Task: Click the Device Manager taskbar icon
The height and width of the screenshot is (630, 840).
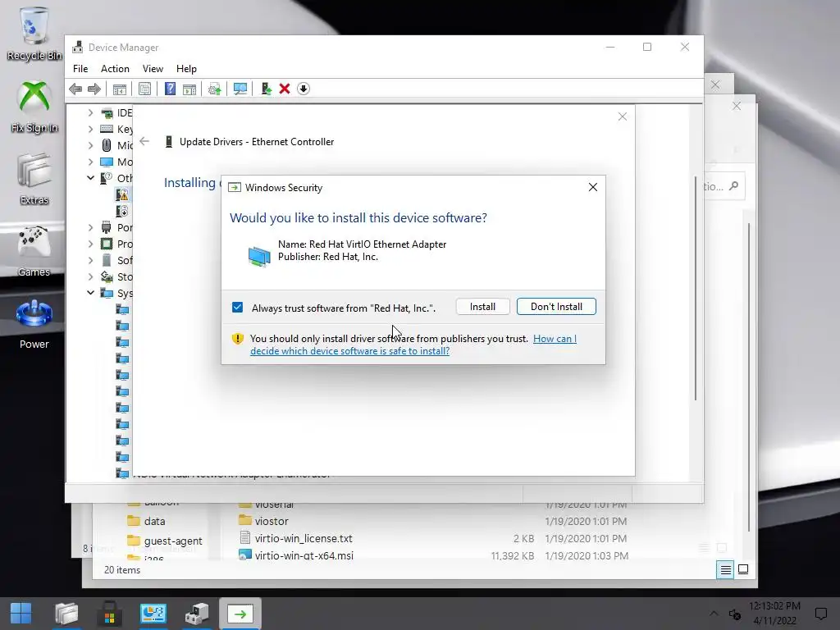Action: pyautogui.click(x=197, y=614)
